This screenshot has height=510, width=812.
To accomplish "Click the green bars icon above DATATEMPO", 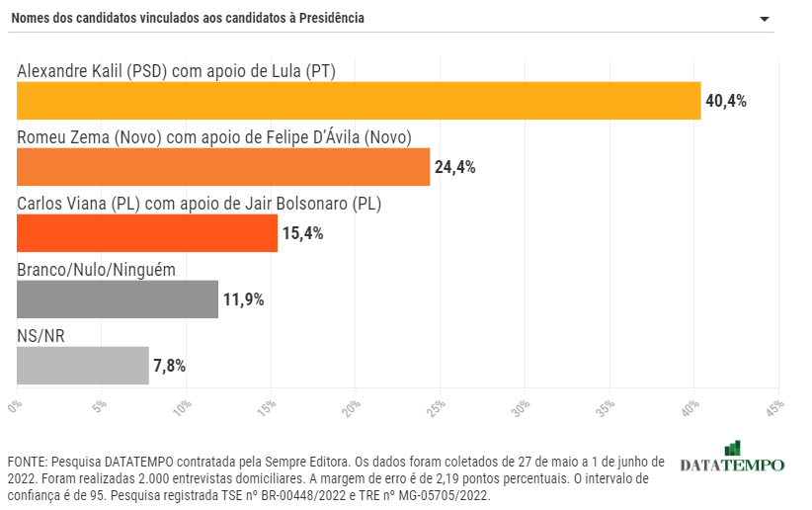I will pyautogui.click(x=732, y=448).
